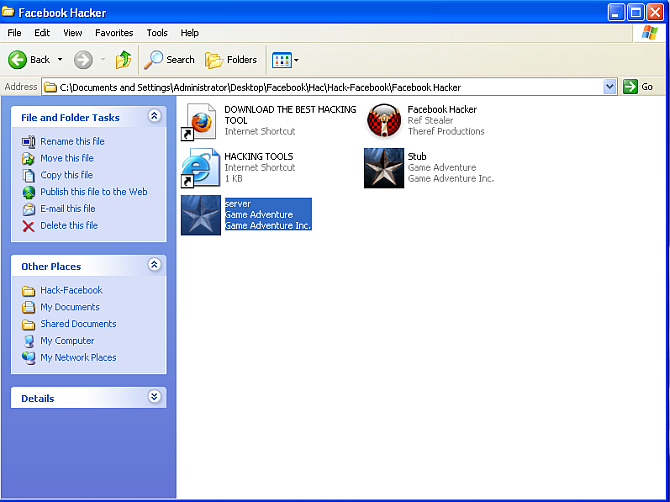Open the Help menu

coord(189,33)
